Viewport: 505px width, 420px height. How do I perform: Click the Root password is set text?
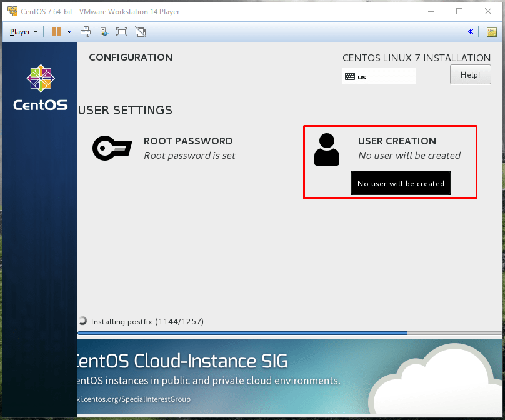coord(189,156)
